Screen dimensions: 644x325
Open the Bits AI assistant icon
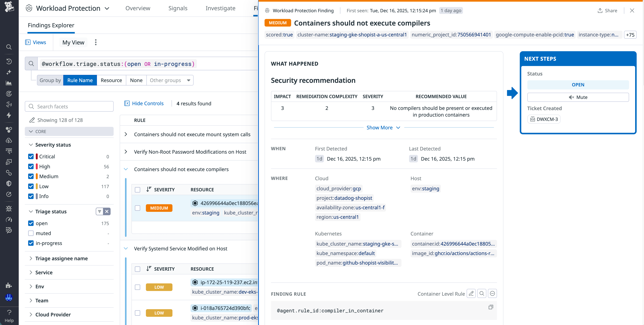tap(9, 72)
